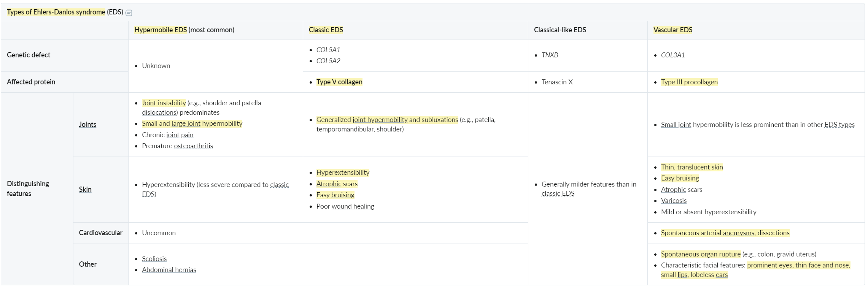The height and width of the screenshot is (288, 868).
Task: Click the 'dislocations' underlined term
Action: coord(159,112)
